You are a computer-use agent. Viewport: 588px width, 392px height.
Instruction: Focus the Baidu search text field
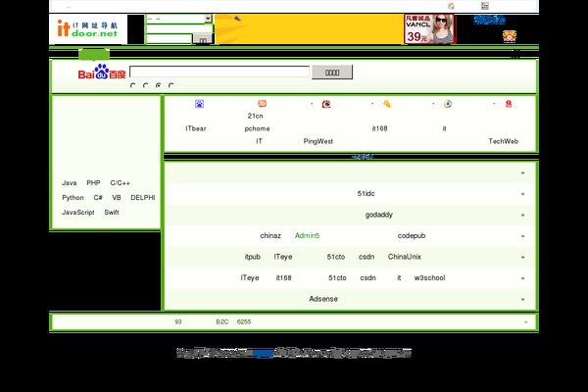[x=220, y=72]
